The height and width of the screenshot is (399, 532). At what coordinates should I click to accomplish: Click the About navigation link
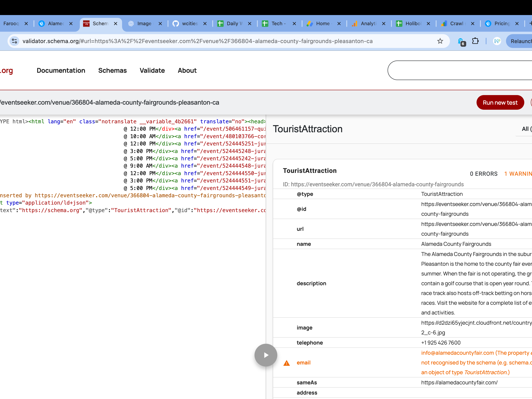click(187, 70)
